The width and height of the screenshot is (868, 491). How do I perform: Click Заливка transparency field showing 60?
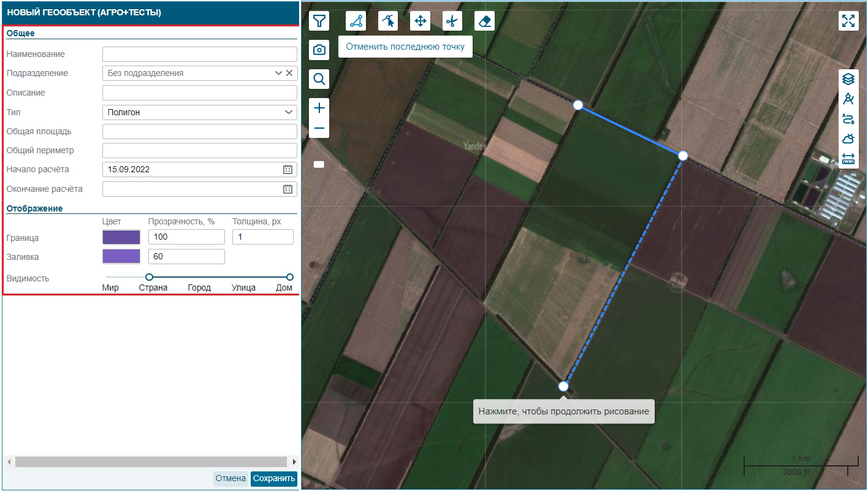click(186, 256)
